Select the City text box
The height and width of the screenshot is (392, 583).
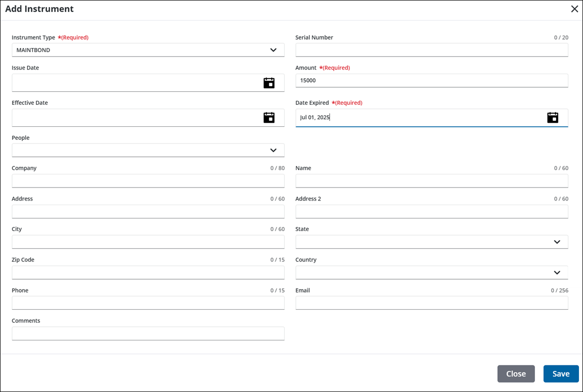pyautogui.click(x=148, y=242)
